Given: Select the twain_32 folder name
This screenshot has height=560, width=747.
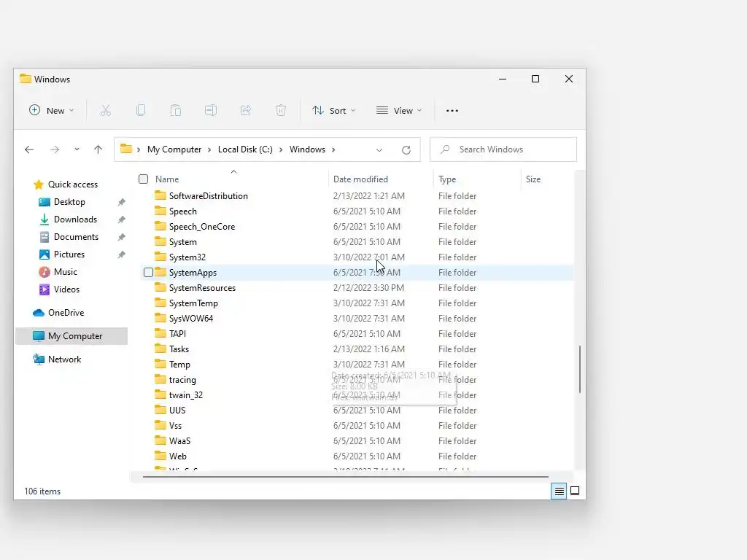Looking at the screenshot, I should 186,394.
